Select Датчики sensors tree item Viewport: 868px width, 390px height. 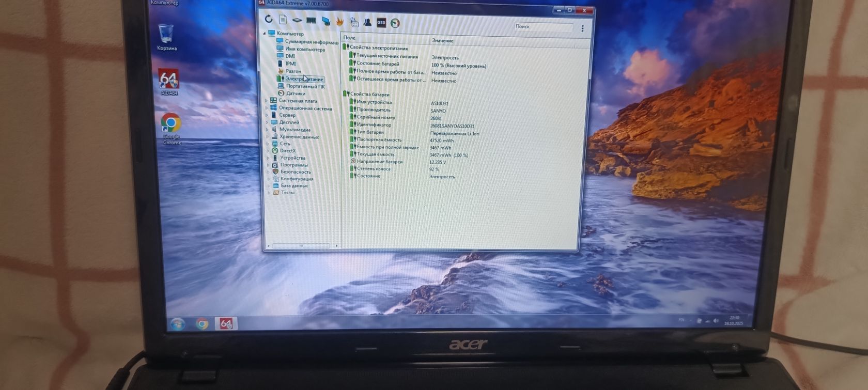(x=291, y=93)
